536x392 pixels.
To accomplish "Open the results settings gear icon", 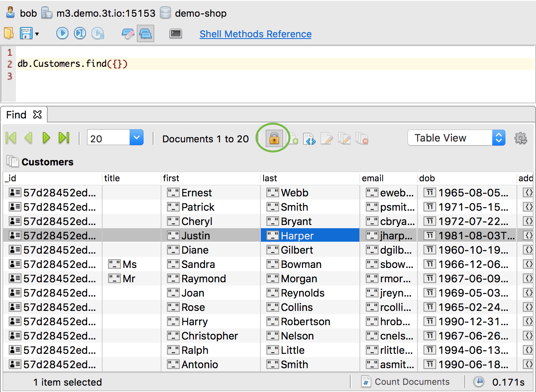I will coord(520,138).
